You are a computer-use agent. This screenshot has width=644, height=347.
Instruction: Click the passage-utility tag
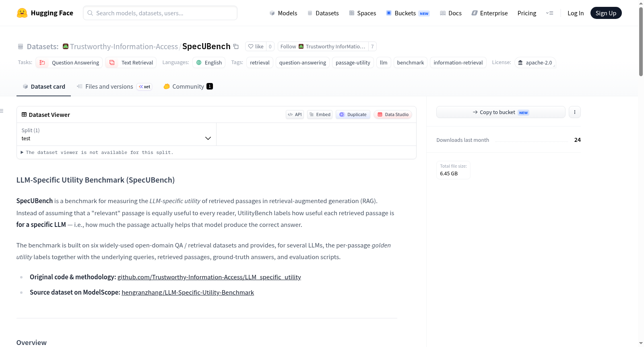pos(353,62)
